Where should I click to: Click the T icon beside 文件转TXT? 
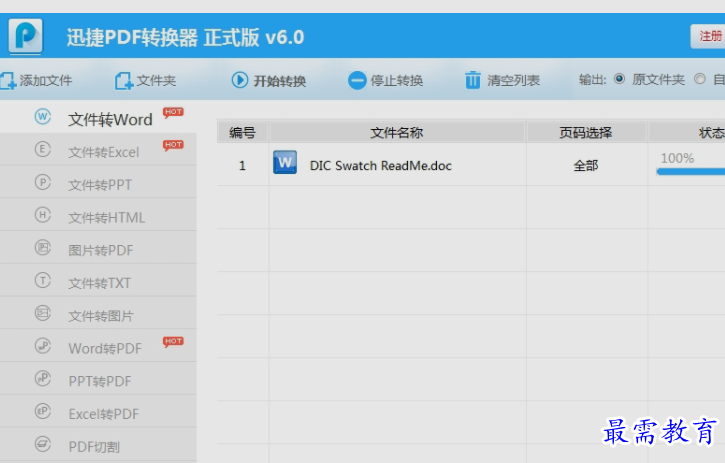point(43,280)
